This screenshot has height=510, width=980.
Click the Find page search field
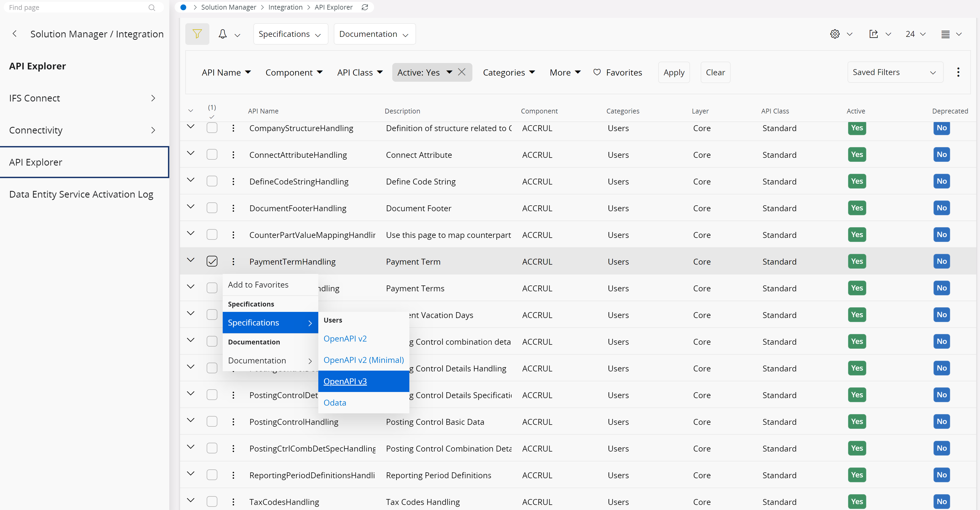coord(76,7)
